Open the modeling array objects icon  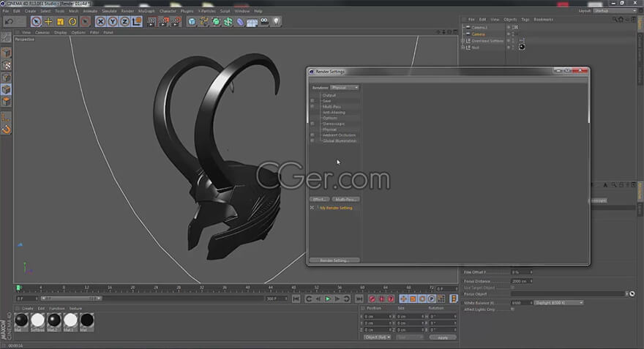point(228,22)
